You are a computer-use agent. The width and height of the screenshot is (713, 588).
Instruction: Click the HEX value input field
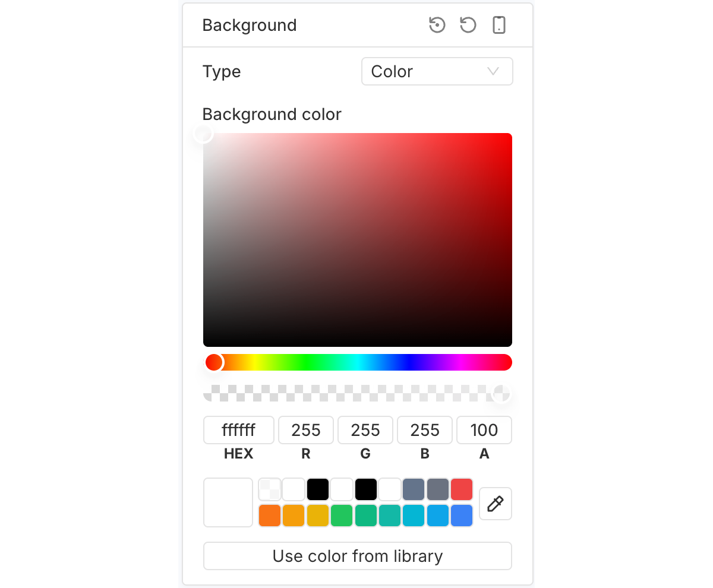(x=239, y=430)
